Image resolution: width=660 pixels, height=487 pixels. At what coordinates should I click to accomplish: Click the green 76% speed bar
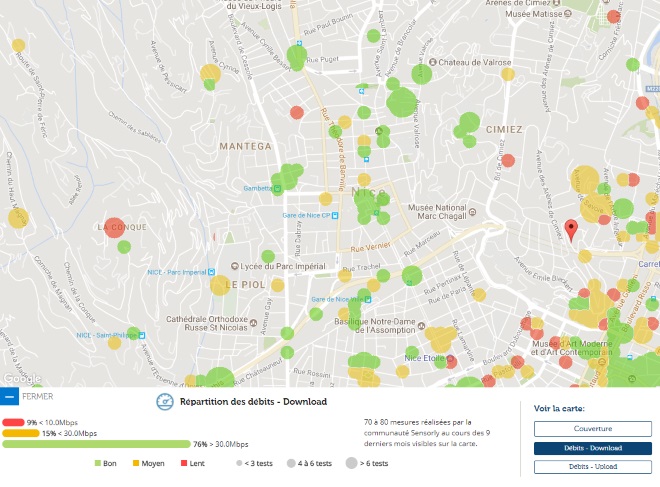click(x=96, y=444)
